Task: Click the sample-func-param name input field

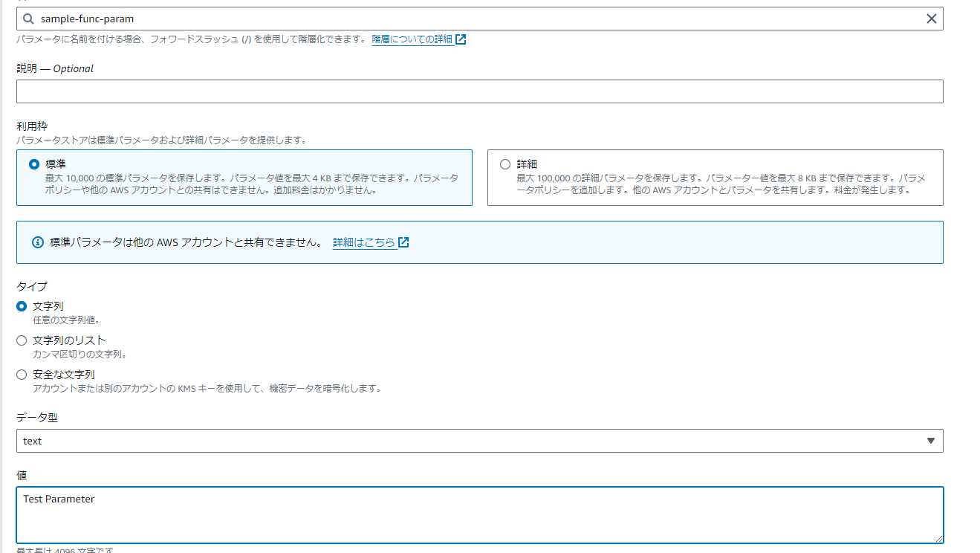Action: tap(479, 19)
